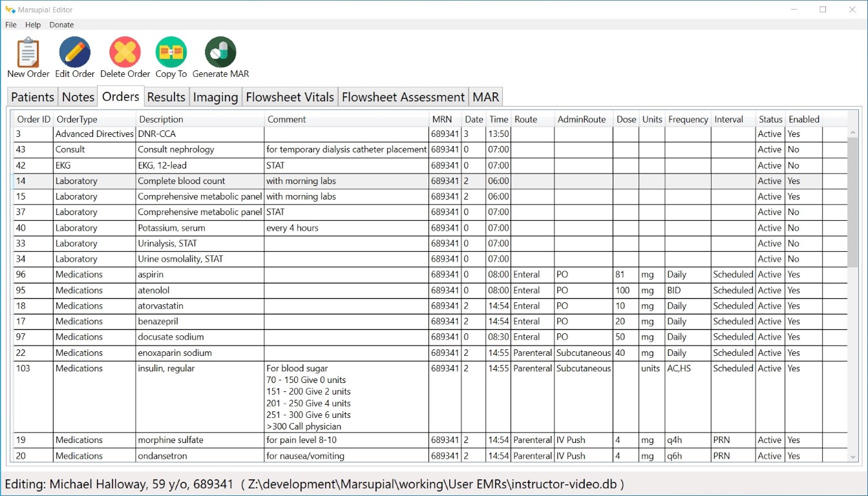Sort by the Time column header

coord(499,119)
